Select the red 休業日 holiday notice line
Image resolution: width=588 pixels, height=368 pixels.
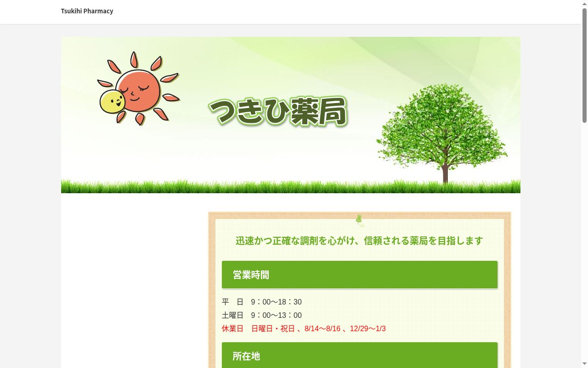tap(304, 328)
